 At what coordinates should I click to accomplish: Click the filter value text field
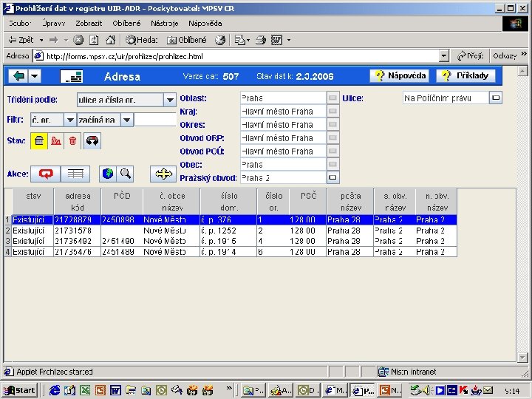pyautogui.click(x=155, y=120)
